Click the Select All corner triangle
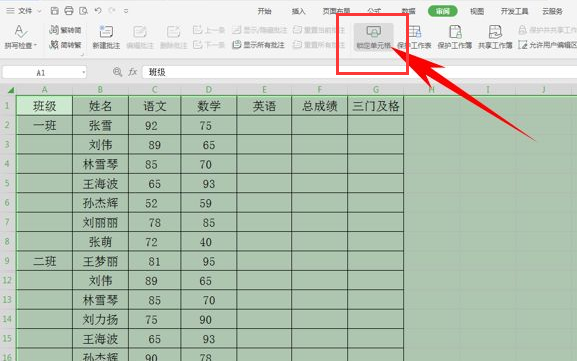 coord(11,90)
